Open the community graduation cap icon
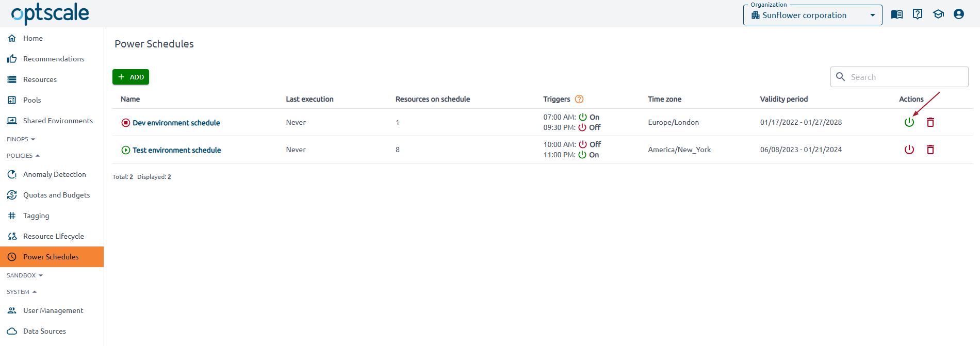This screenshot has width=980, height=346. [x=938, y=14]
